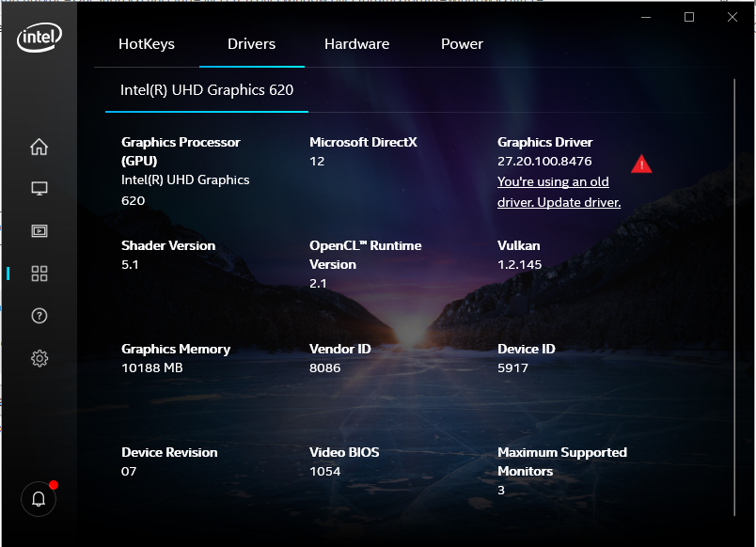Click Vulkan version 1.2.145
Viewport: 756px width, 547px height.
click(x=519, y=264)
